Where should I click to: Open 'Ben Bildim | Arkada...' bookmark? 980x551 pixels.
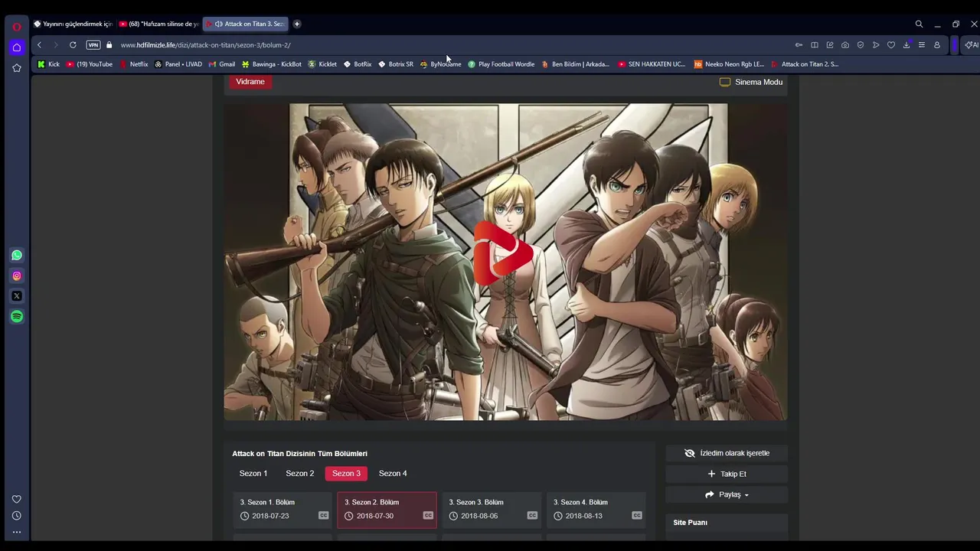[575, 64]
